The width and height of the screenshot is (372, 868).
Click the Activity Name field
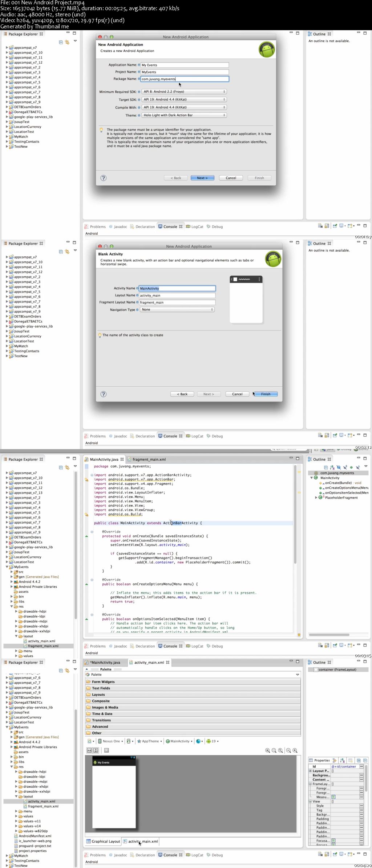(177, 288)
